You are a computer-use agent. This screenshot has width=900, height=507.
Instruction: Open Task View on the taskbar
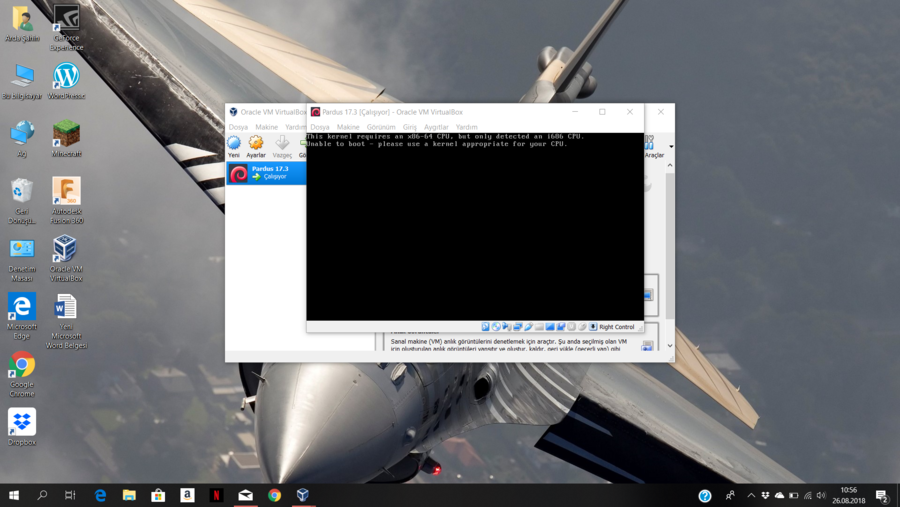tap(70, 495)
